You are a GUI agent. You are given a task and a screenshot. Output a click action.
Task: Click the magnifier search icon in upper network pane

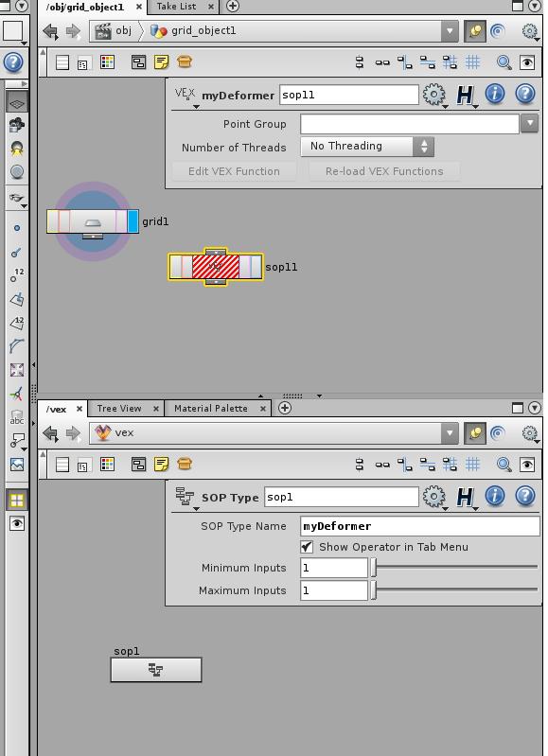tap(504, 62)
